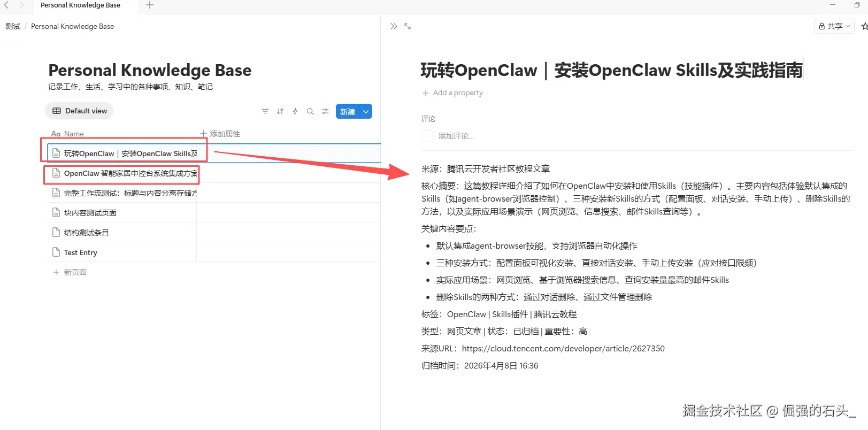Open database view settings
Viewport: 868px width, 430px height.
pos(325,111)
